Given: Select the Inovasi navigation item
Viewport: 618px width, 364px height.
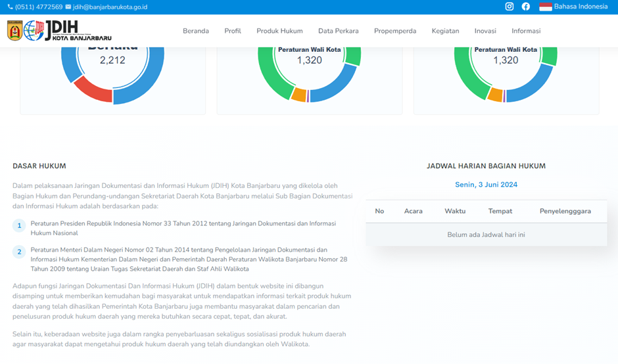Looking at the screenshot, I should tap(485, 31).
